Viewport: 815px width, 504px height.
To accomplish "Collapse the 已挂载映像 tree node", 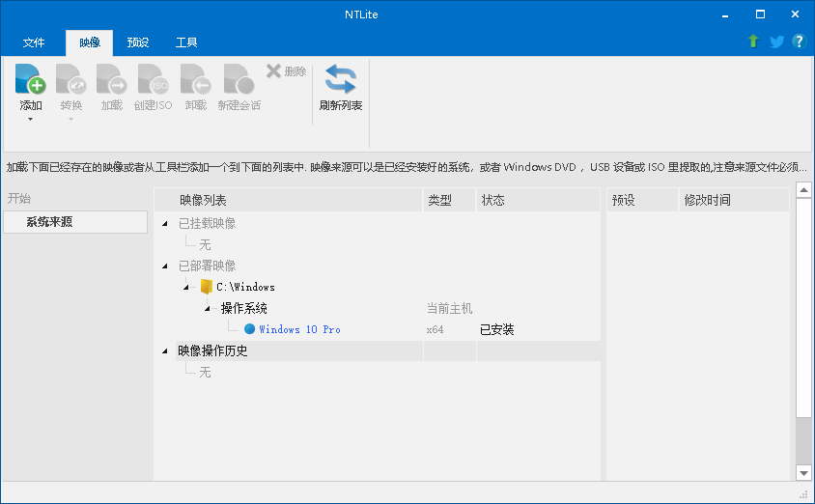I will (165, 223).
